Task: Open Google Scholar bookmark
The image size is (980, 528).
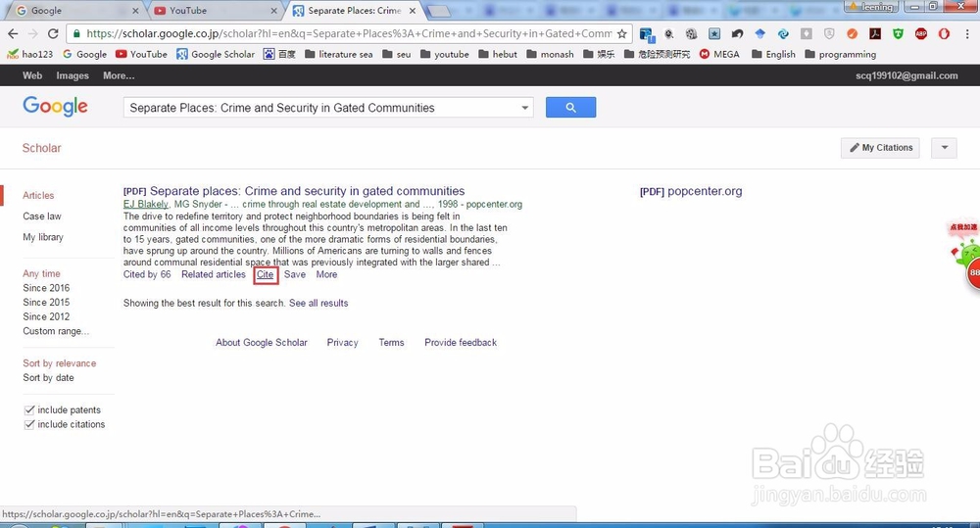Action: (x=216, y=54)
